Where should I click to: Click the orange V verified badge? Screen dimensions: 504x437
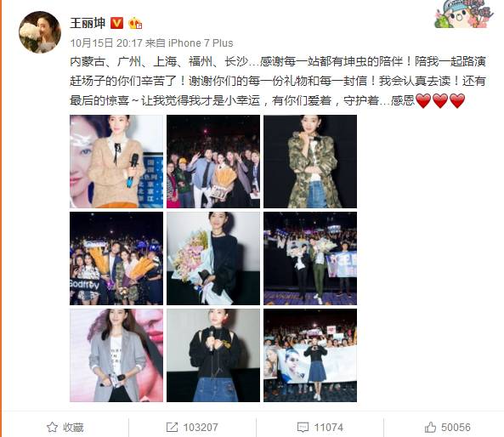(116, 23)
